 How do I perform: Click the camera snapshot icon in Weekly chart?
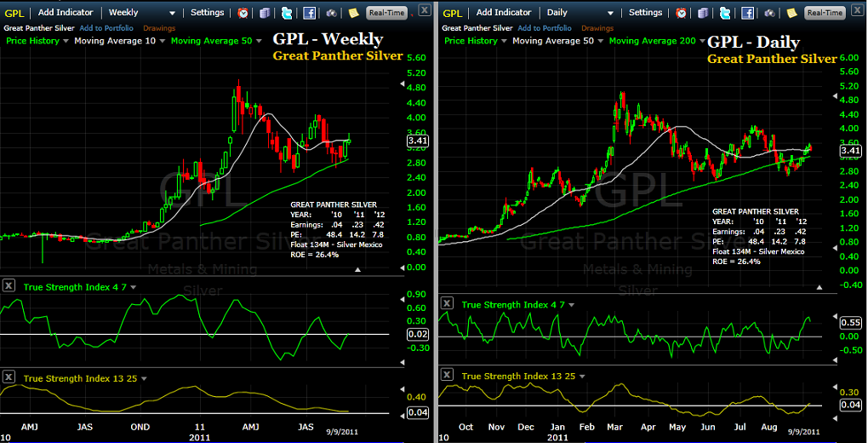click(x=331, y=13)
